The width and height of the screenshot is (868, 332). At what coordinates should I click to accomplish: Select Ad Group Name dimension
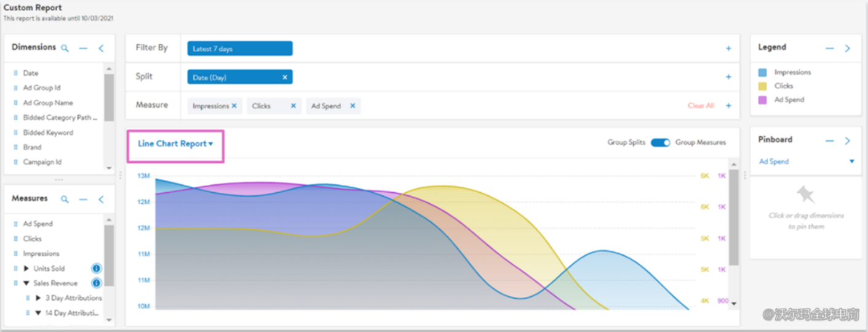pos(48,103)
